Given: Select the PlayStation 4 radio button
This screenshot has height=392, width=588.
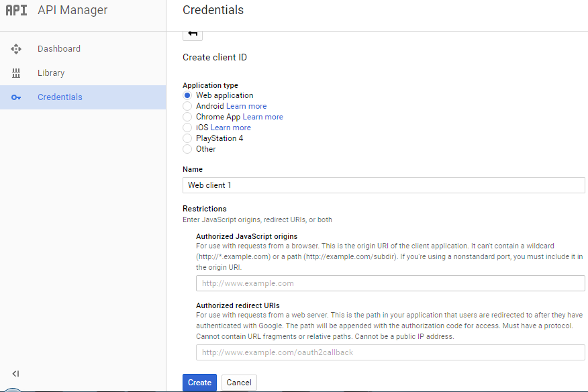Looking at the screenshot, I should tap(187, 138).
